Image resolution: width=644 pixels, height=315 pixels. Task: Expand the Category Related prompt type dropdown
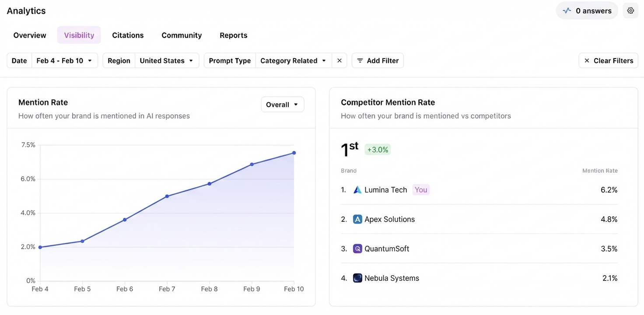tap(293, 60)
